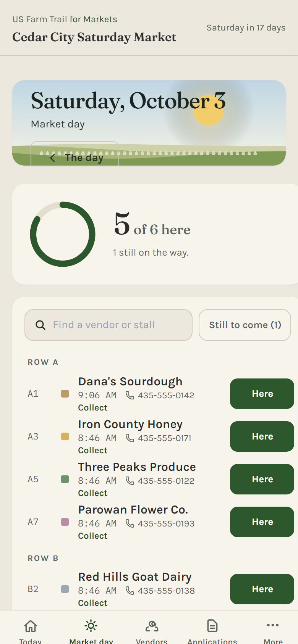
Task: Click the pink swatch for stall A7
Action: tap(65, 522)
